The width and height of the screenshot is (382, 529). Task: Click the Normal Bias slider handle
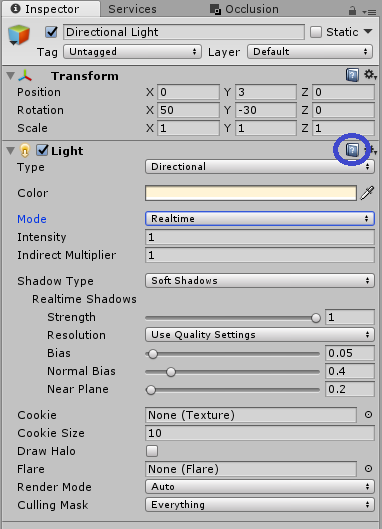171,372
